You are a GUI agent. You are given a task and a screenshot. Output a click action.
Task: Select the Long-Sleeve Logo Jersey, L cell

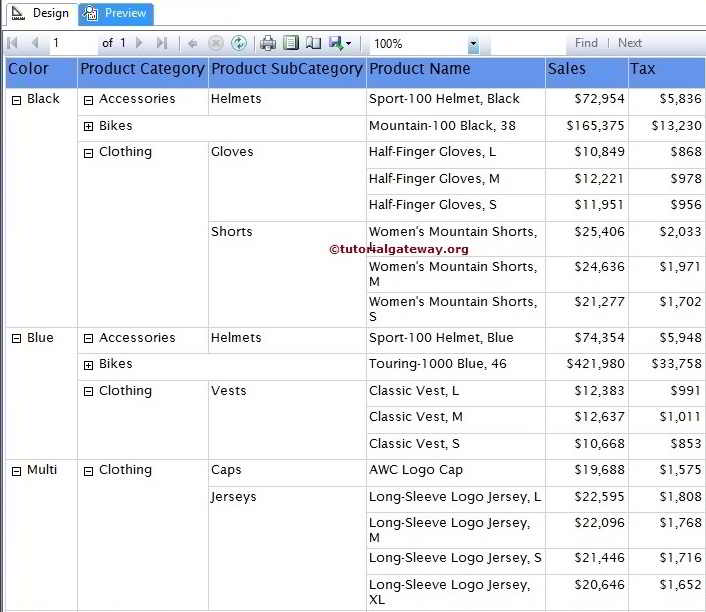[x=456, y=499]
